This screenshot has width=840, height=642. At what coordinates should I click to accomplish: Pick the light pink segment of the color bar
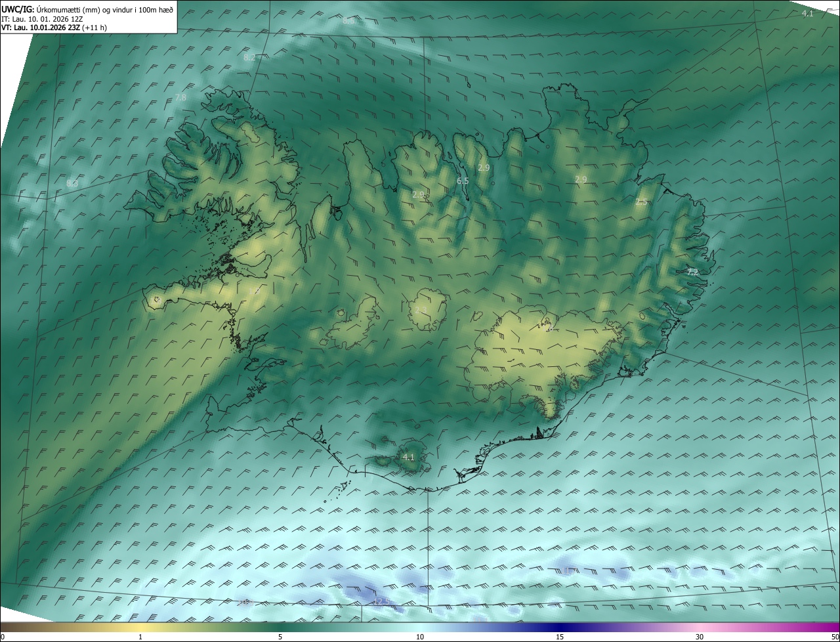pyautogui.click(x=700, y=627)
